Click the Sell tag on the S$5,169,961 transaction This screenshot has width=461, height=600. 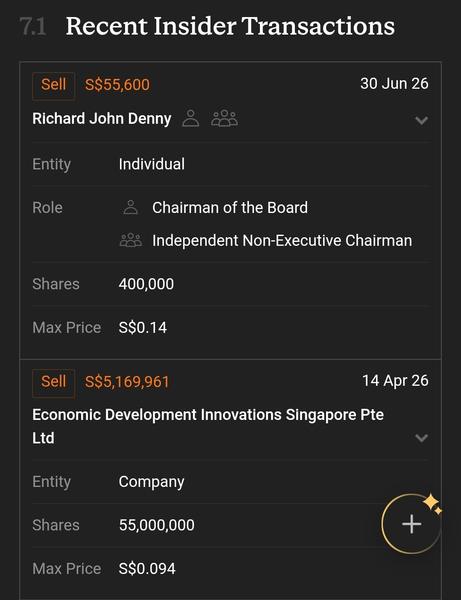[x=54, y=382]
